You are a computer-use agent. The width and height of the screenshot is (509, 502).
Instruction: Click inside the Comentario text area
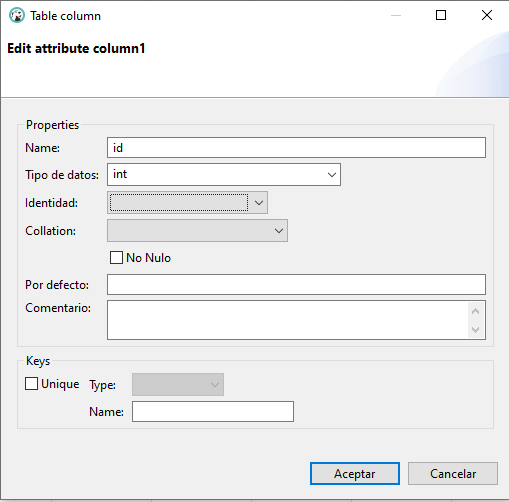pos(288,320)
